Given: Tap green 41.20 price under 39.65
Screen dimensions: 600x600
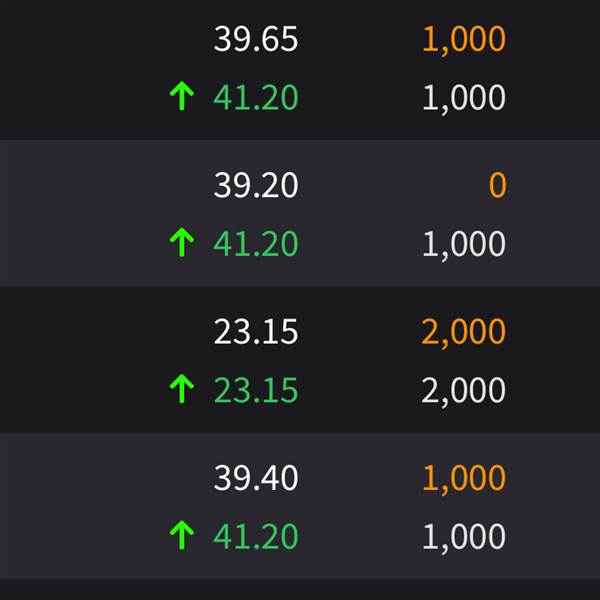Looking at the screenshot, I should coord(256,97).
